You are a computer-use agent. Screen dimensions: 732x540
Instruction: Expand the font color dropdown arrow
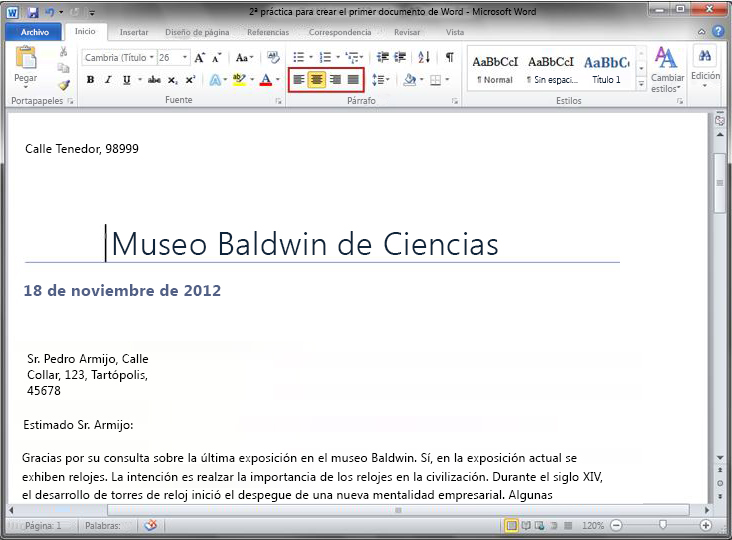pos(278,80)
